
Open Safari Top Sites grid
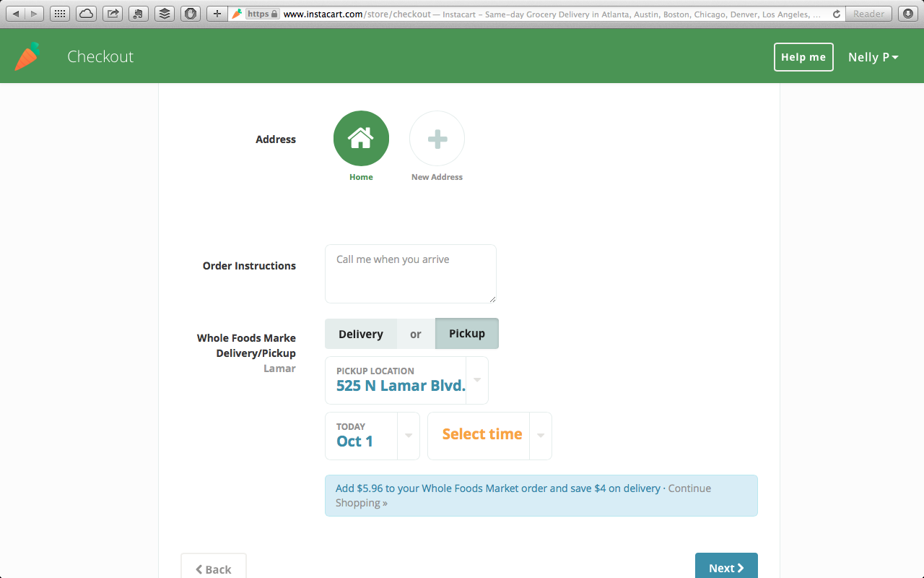[60, 14]
